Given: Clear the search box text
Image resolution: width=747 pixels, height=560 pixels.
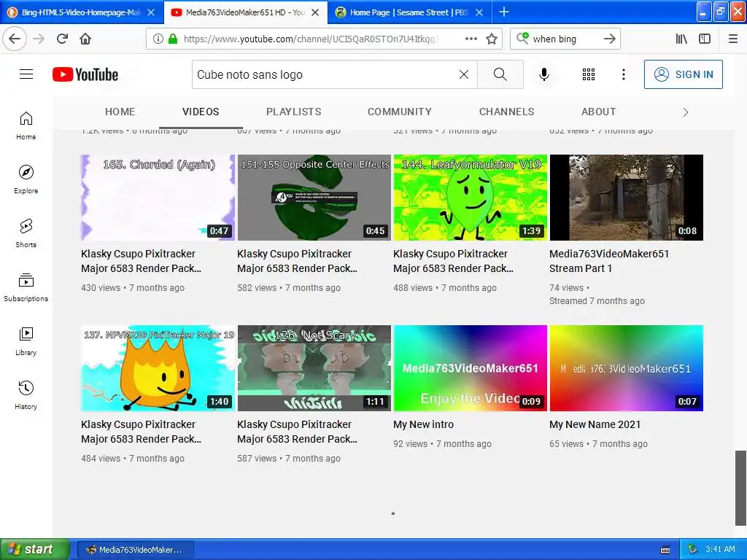Looking at the screenshot, I should point(463,74).
